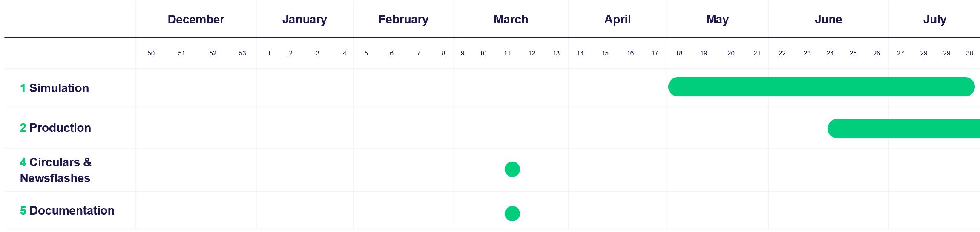
Task: Click the April month header
Action: [618, 20]
